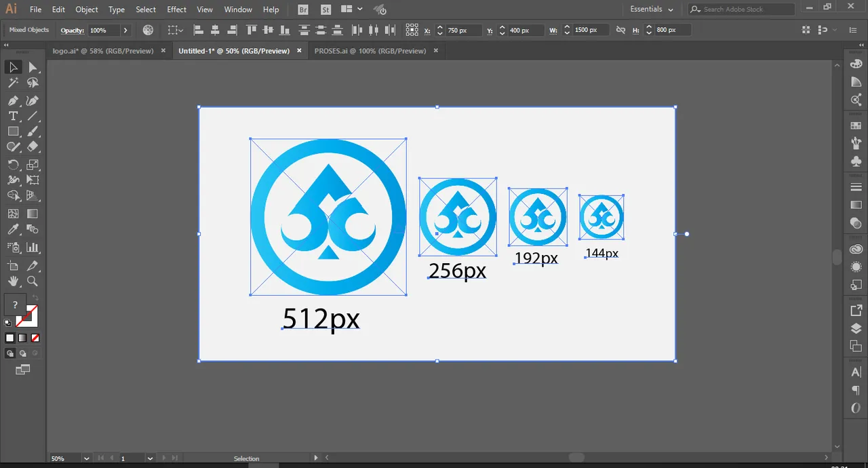The image size is (868, 468).
Task: Choose the Symbol Sprayer tool
Action: tap(13, 248)
